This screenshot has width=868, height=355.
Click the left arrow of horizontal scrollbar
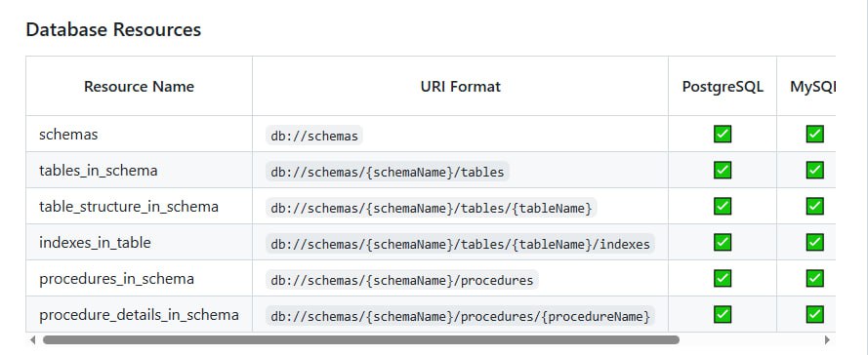[x=32, y=339]
